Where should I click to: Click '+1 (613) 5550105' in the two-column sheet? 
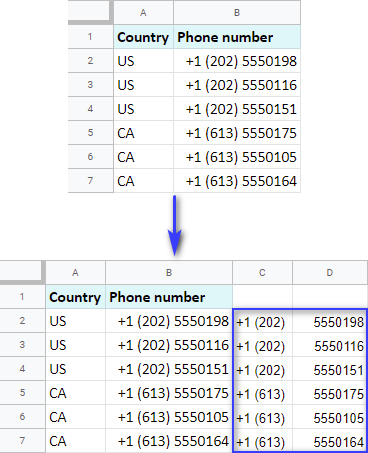click(237, 157)
